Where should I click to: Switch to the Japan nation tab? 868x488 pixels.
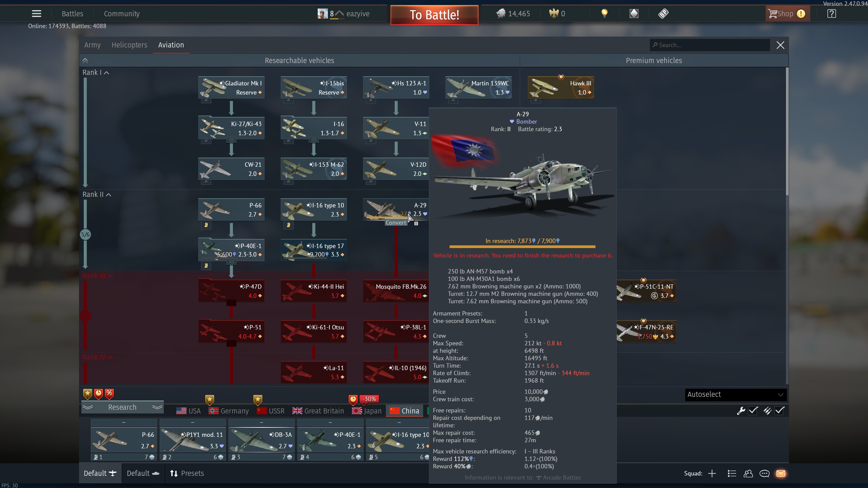367,411
